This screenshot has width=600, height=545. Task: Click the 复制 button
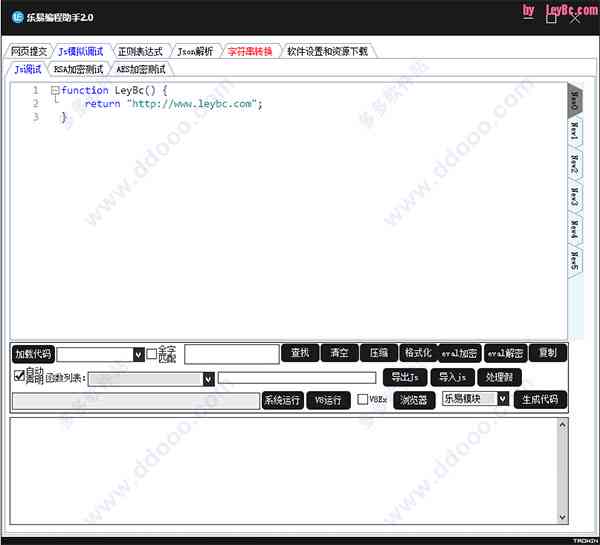pyautogui.click(x=548, y=352)
